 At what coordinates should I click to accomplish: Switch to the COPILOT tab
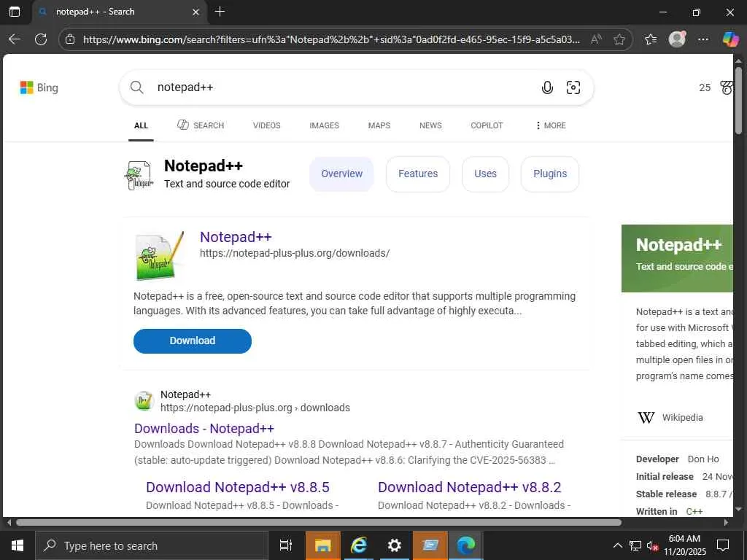coord(487,125)
